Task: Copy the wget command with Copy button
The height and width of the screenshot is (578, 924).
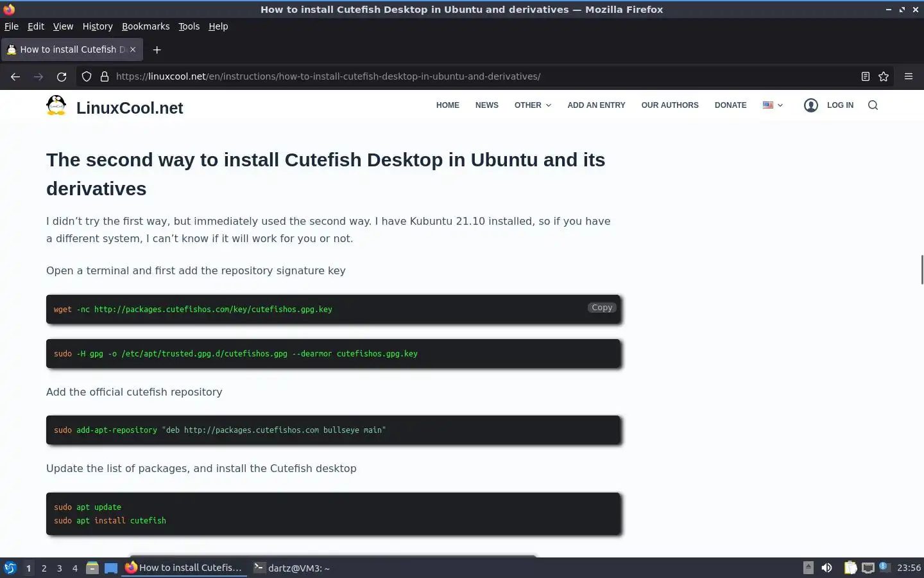Action: [x=602, y=308]
